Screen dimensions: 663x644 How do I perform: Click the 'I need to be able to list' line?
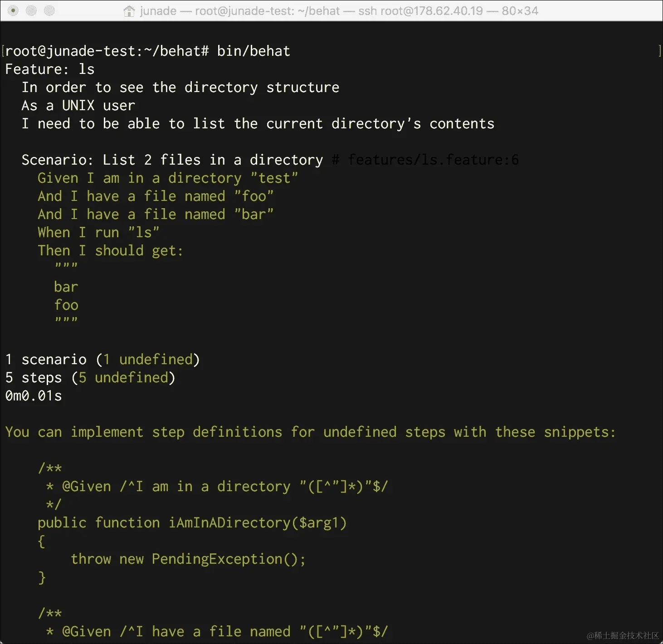[258, 123]
